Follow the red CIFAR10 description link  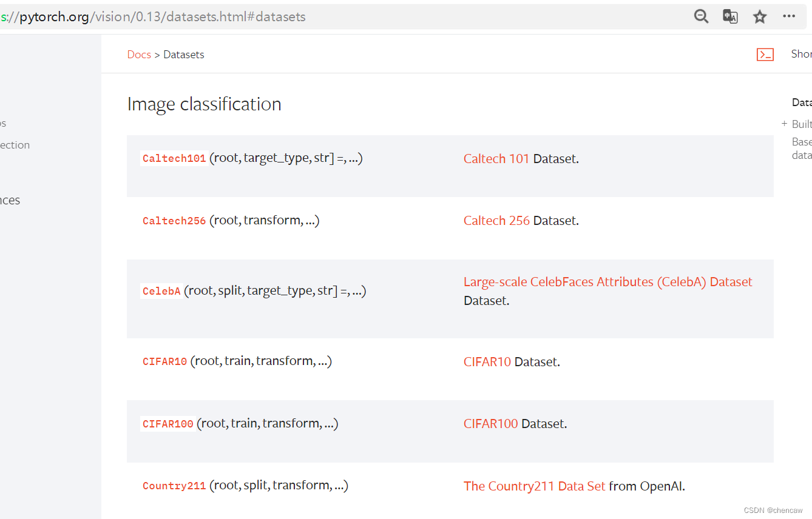point(487,362)
